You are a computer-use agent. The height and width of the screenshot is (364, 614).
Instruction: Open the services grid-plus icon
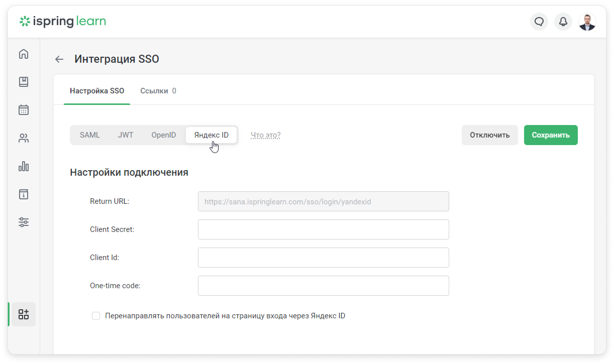pyautogui.click(x=24, y=314)
